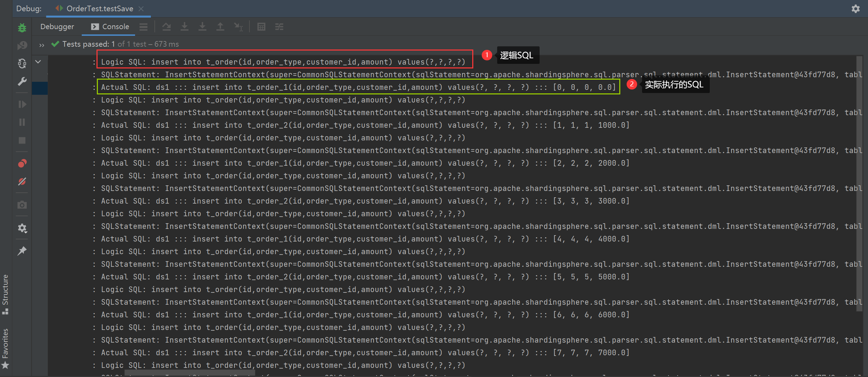Screen dimensions: 868x377
Task: Open the wrench settings icon in the debug sidebar
Action: click(22, 81)
